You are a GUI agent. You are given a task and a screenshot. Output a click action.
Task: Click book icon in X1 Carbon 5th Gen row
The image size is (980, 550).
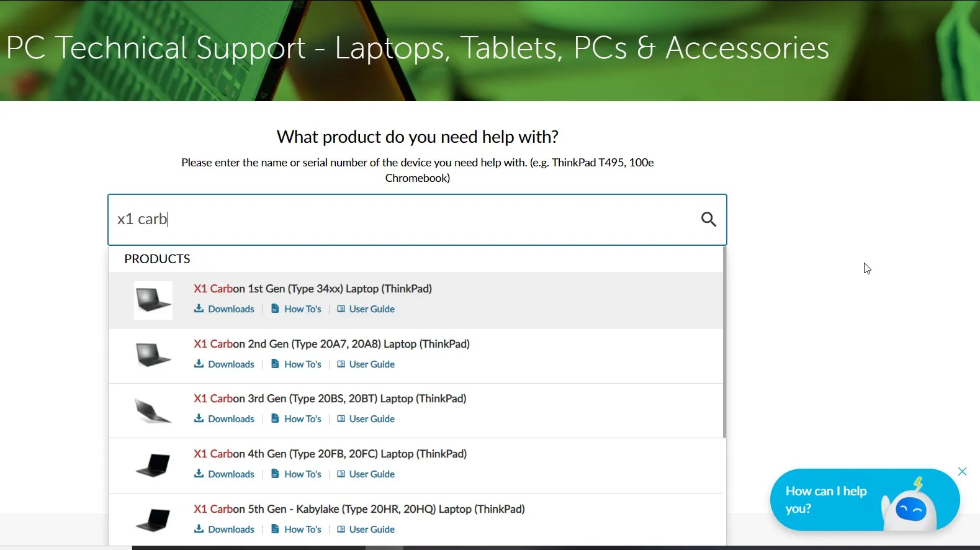(x=341, y=530)
